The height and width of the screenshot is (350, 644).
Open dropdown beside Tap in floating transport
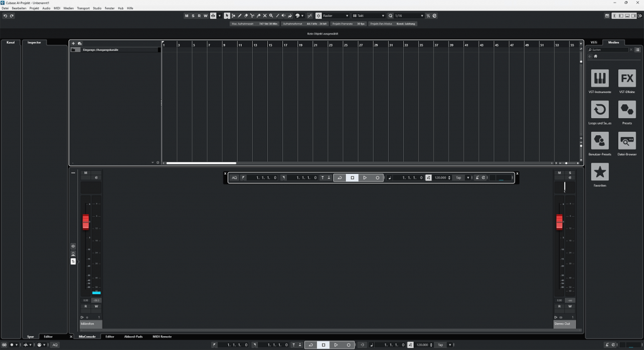click(x=468, y=178)
